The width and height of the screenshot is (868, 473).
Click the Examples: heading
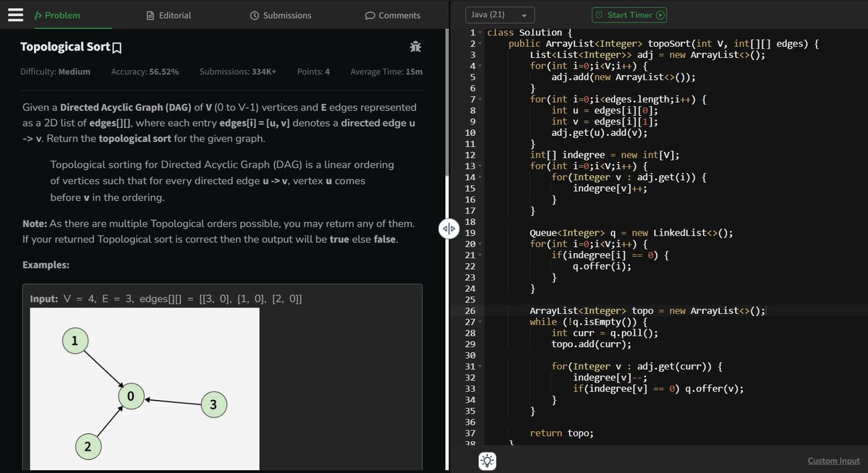click(46, 265)
